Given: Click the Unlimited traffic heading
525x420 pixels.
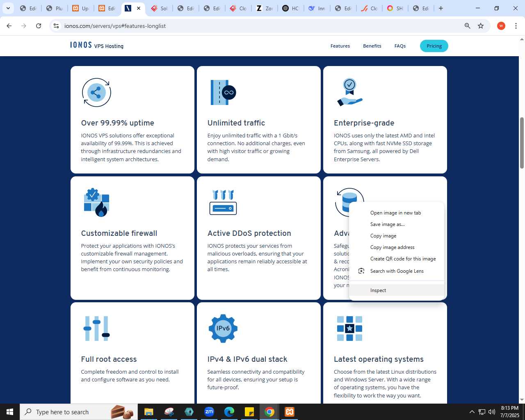Looking at the screenshot, I should coord(236,123).
